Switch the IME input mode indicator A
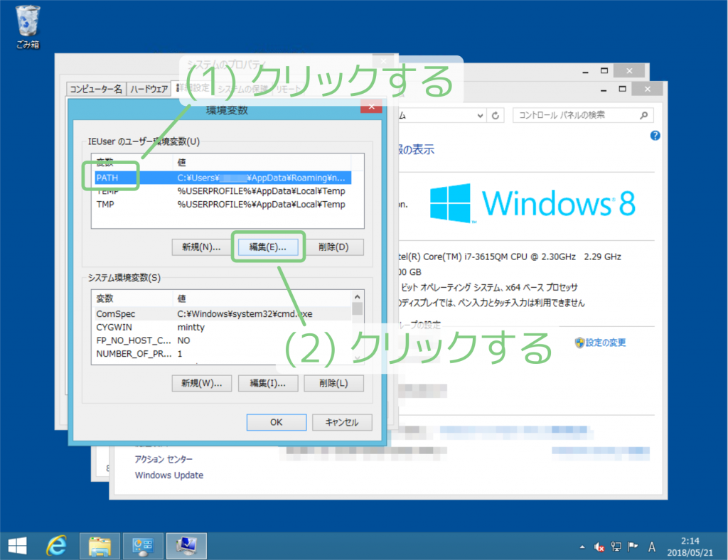The image size is (728, 560). pos(652,547)
